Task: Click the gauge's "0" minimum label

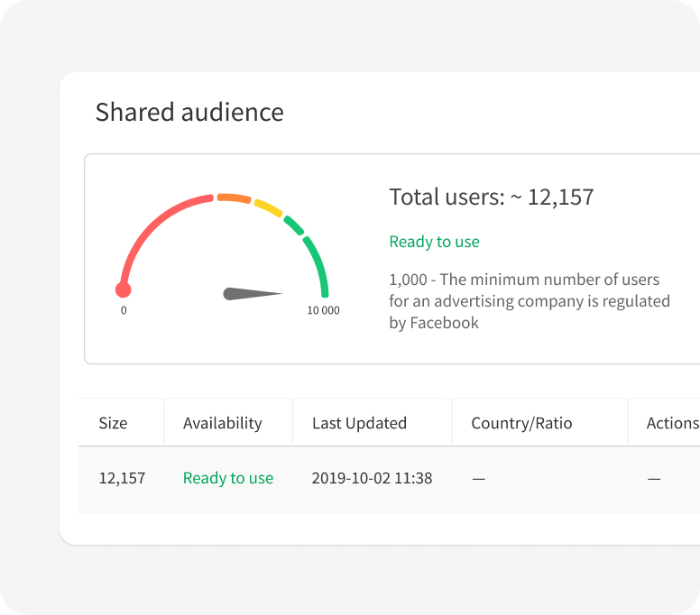Action: 124,310
